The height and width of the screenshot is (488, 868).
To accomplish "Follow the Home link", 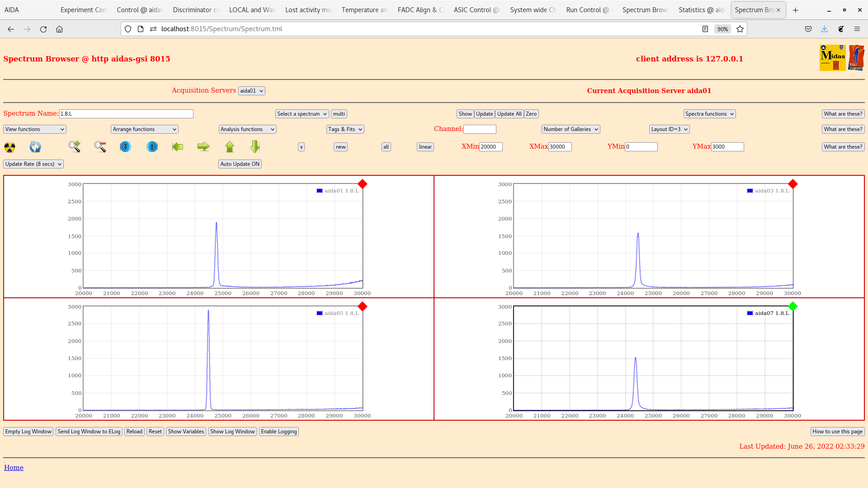I will (x=14, y=468).
